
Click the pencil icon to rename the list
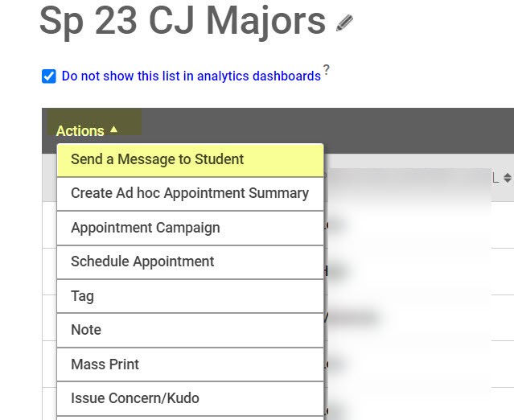pyautogui.click(x=345, y=23)
